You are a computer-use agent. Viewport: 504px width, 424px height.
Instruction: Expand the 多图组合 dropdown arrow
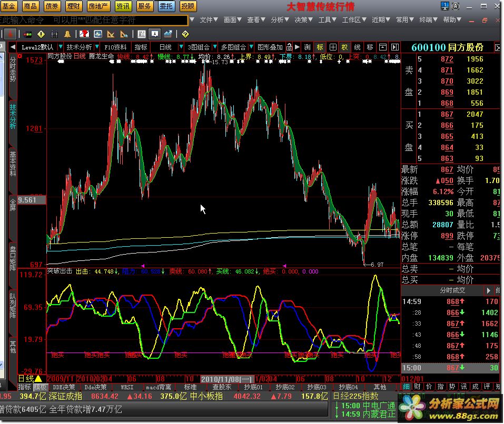pyautogui.click(x=251, y=47)
